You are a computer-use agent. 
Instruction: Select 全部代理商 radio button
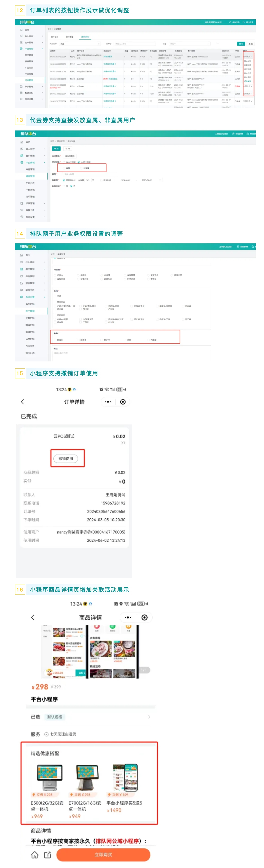click(79, 162)
